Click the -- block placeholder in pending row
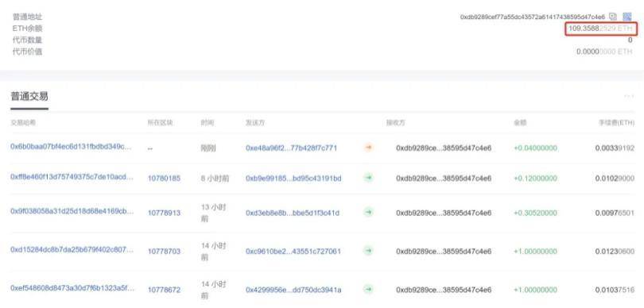The image size is (644, 308). 150,148
